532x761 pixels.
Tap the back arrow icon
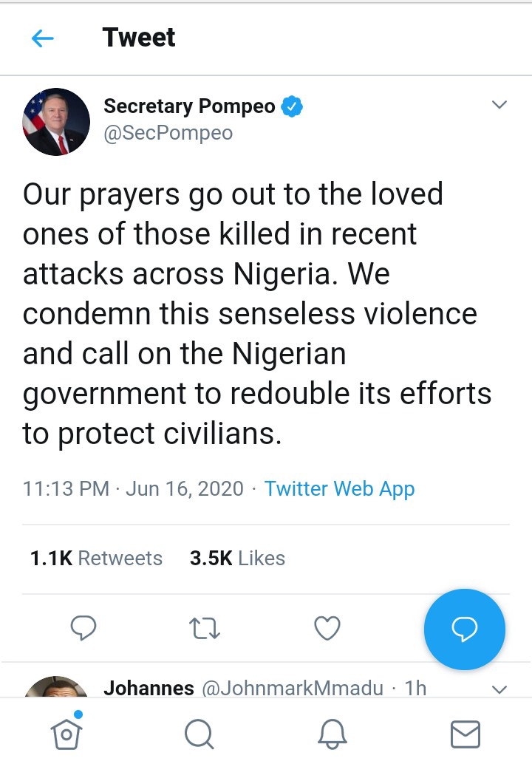click(x=43, y=38)
